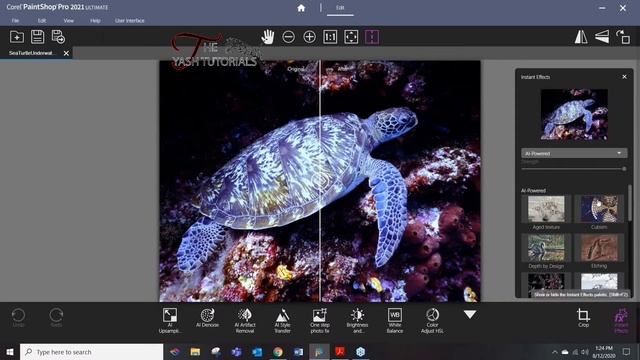Viewport: 640px width, 360px height.
Task: Apply the Cubism effect thumbnail
Action: click(x=599, y=209)
